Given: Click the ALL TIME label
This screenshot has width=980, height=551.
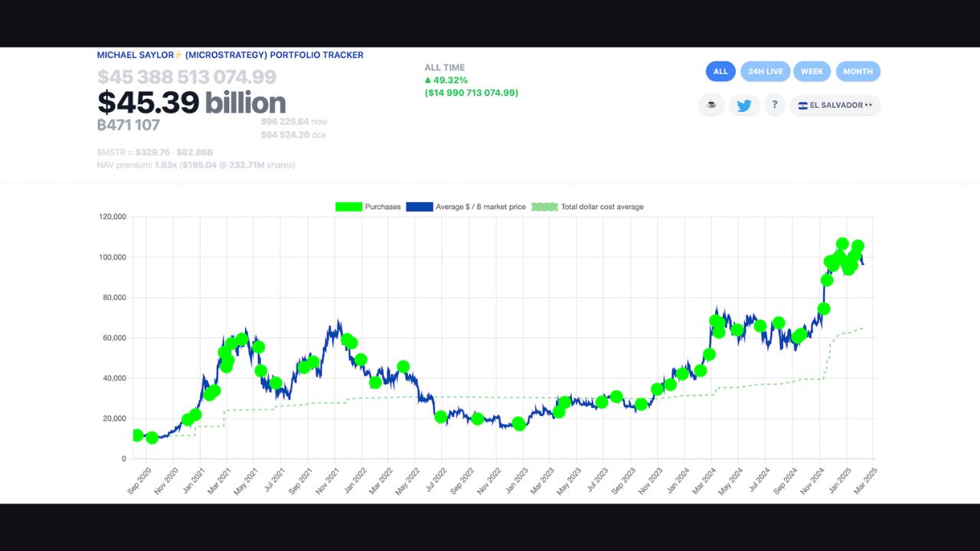Looking at the screenshot, I should 445,67.
